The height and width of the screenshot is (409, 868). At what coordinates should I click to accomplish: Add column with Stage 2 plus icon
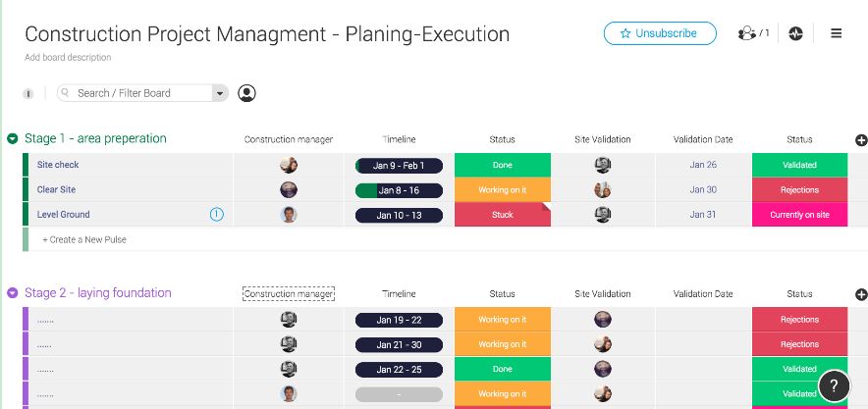click(861, 294)
